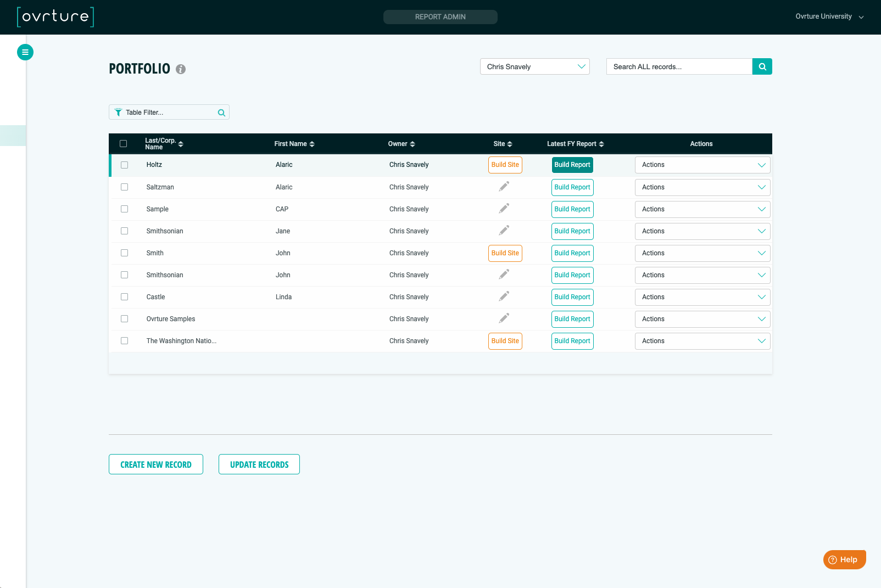Click CREATE NEW RECORD
This screenshot has width=881, height=588.
pos(155,464)
